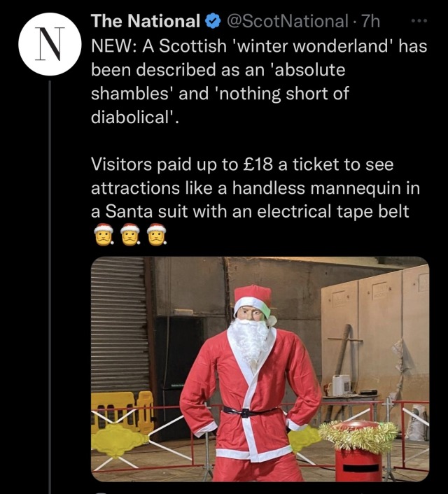Click the tweet paragraph beginning "NEW: A Scottish"
Viewport: 448px width, 494px height.
(x=259, y=82)
